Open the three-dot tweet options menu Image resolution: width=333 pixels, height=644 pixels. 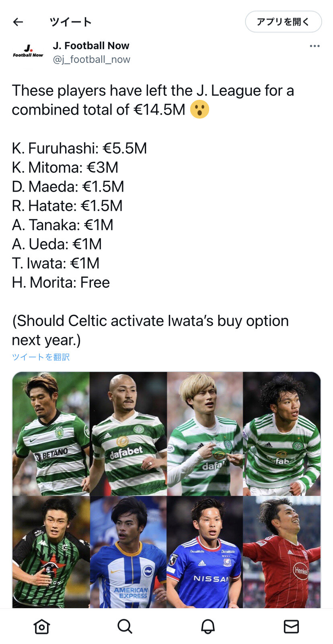314,46
